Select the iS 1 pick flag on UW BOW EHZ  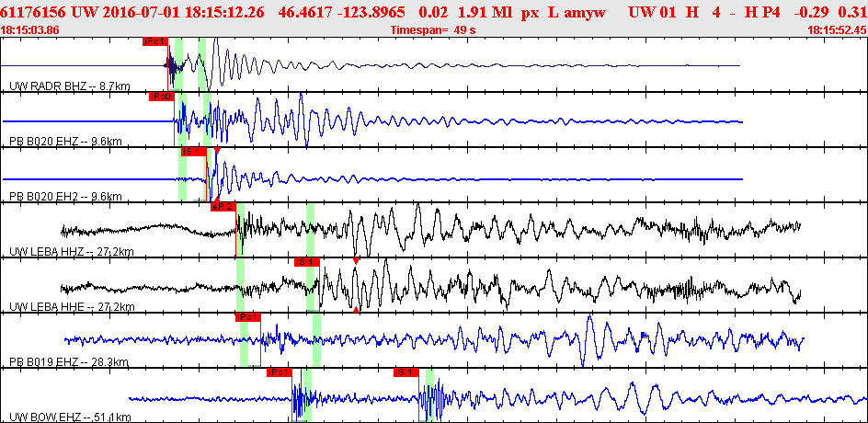click(405, 372)
